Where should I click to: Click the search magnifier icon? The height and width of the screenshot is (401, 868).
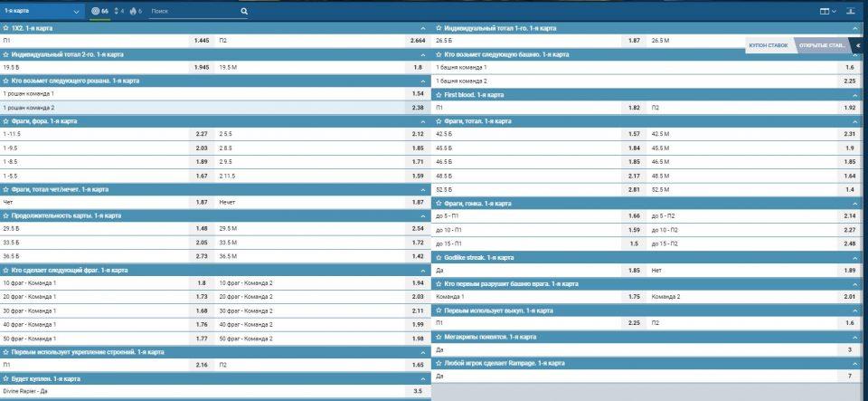click(244, 12)
